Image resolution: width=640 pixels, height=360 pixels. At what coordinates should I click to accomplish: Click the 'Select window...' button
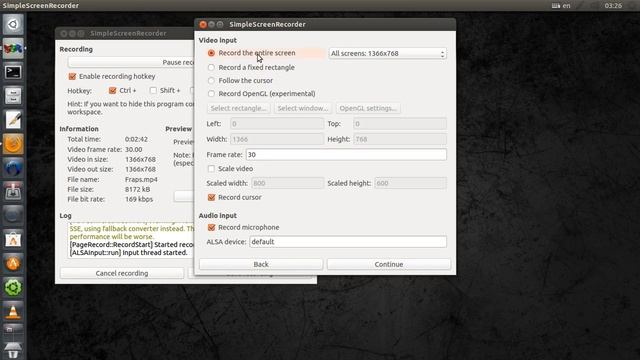click(x=303, y=108)
